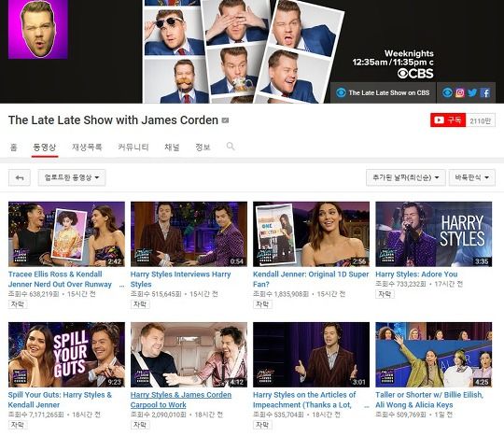Switch to the 채널 tab

172,148
